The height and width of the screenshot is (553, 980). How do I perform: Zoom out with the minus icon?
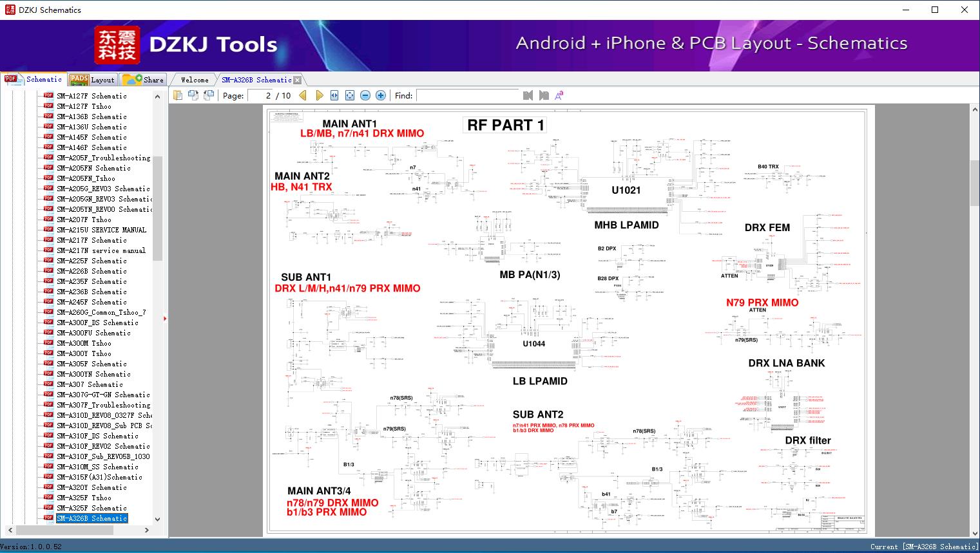click(x=365, y=95)
